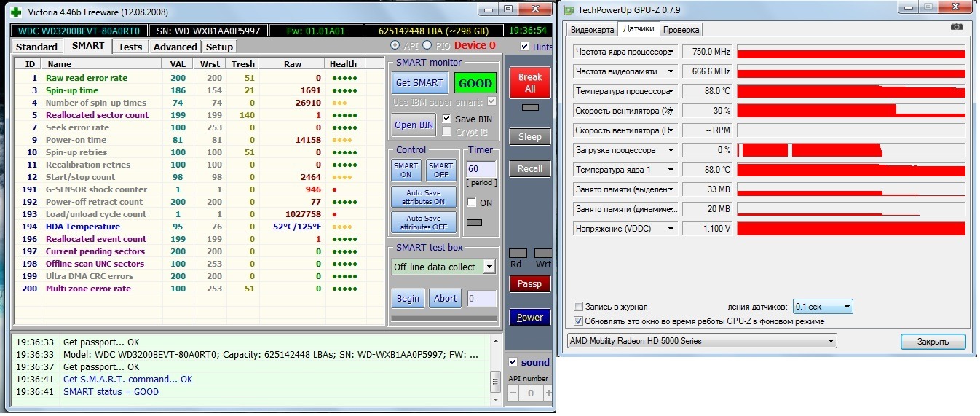Expand the Off-line data collect dropdown
980x416 pixels.
489,267
